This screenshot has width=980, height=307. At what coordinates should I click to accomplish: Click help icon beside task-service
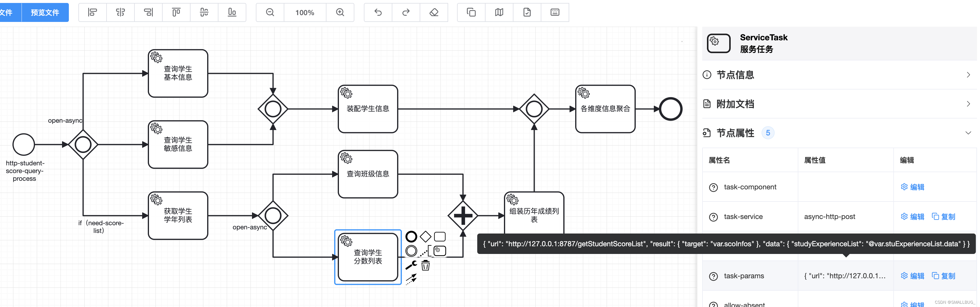(x=713, y=217)
